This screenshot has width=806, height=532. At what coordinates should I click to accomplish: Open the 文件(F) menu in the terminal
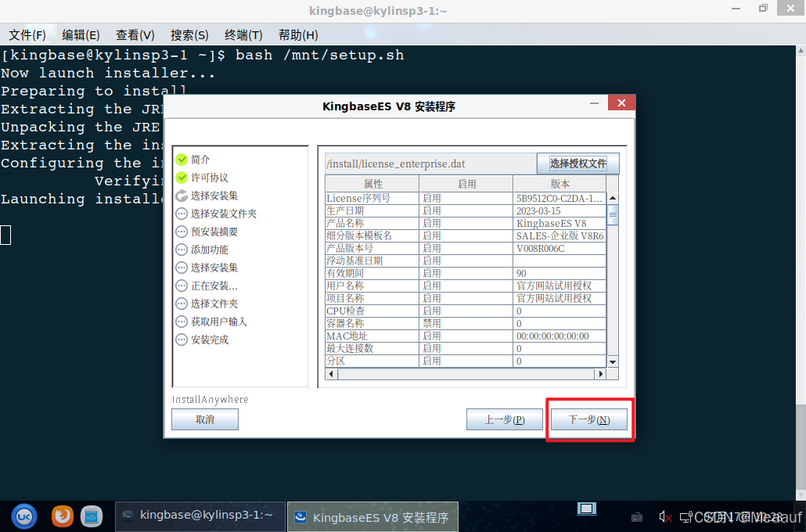[x=27, y=35]
